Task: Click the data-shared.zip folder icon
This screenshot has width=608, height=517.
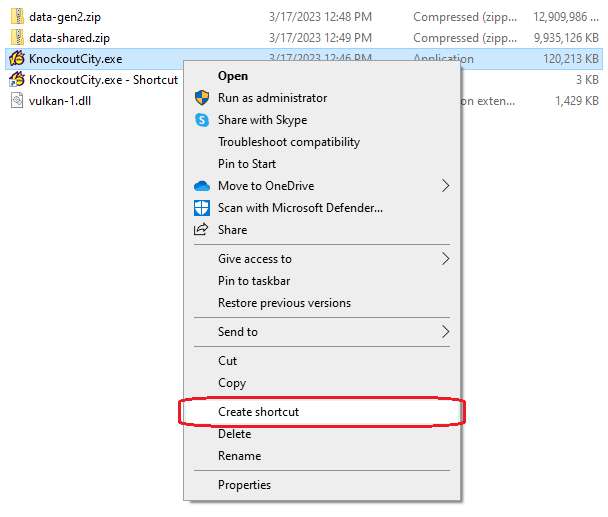Action: point(17,38)
